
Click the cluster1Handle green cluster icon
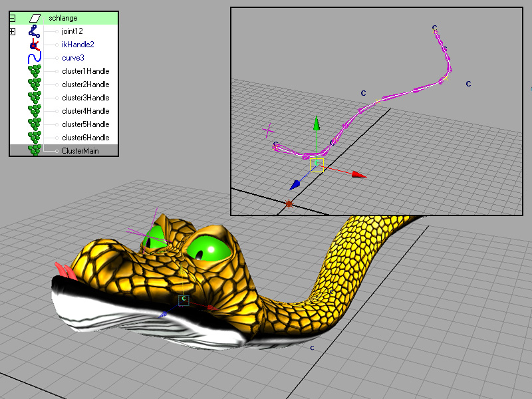35,71
